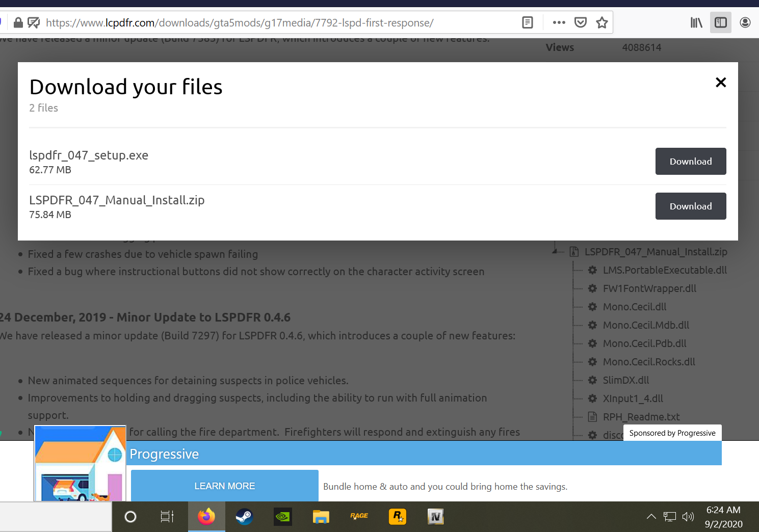The height and width of the screenshot is (532, 759).
Task: Toggle the Firefox sidebar
Action: pos(721,22)
